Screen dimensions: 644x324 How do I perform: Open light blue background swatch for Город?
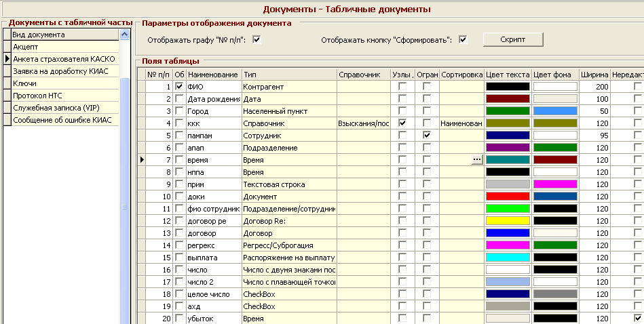click(555, 111)
